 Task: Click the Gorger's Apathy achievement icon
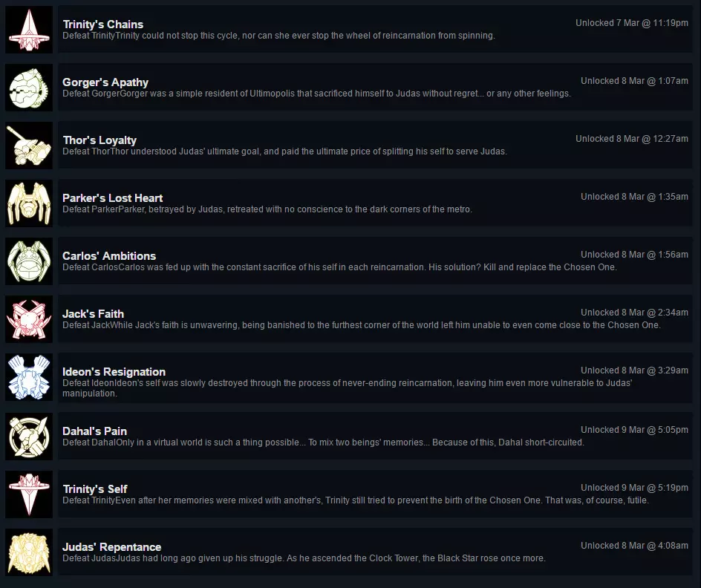(29, 88)
